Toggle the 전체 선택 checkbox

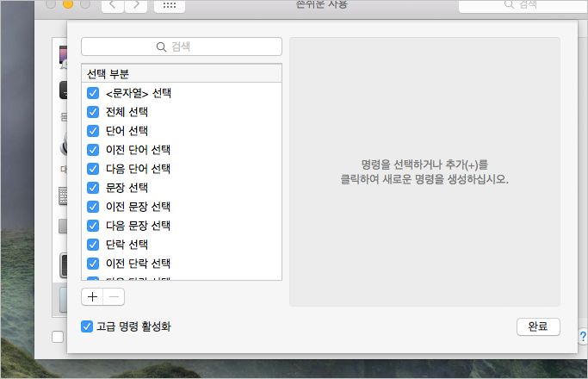tap(93, 112)
